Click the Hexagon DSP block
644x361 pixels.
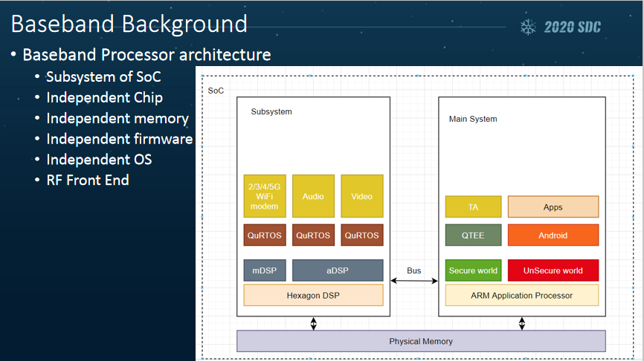tap(313, 295)
